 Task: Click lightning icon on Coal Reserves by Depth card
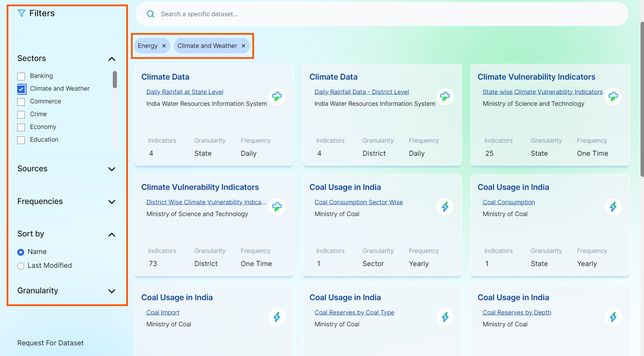pyautogui.click(x=613, y=317)
